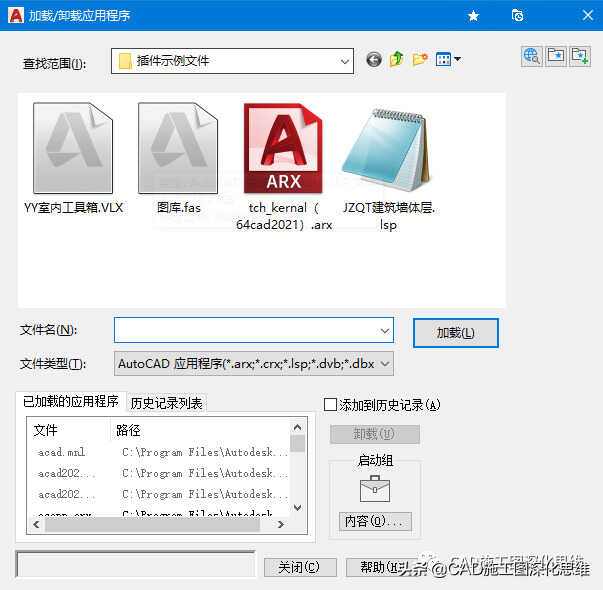603x590 pixels.
Task: Click the vertical scrollbar thumb in list
Action: point(298,443)
